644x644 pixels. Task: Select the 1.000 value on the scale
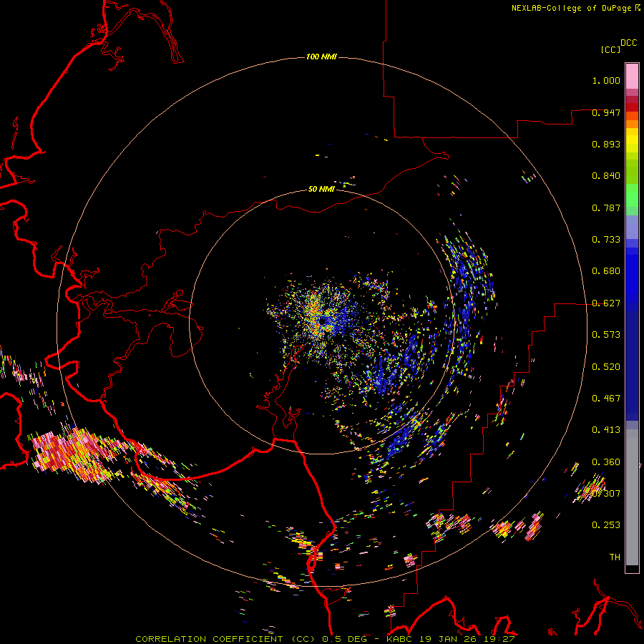(x=606, y=80)
